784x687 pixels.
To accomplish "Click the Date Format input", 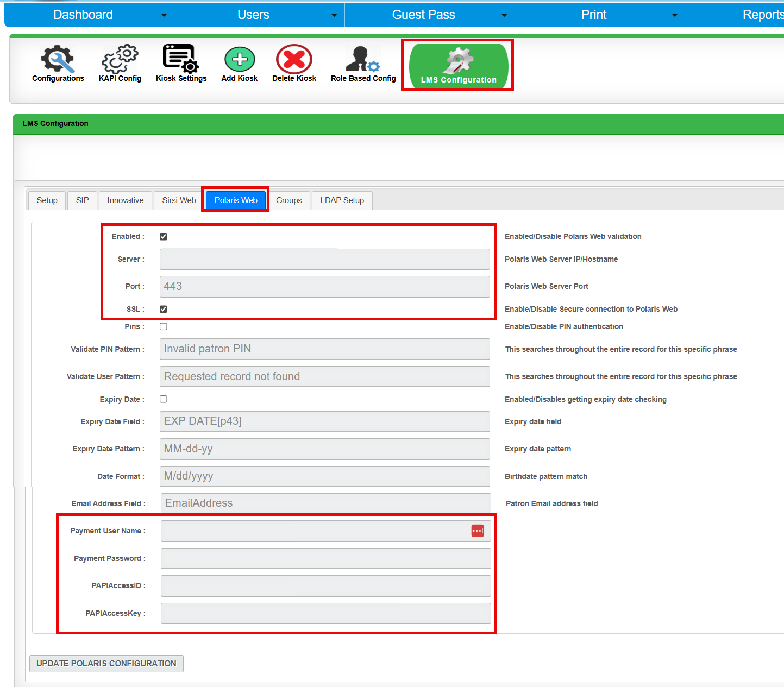I will coord(325,476).
